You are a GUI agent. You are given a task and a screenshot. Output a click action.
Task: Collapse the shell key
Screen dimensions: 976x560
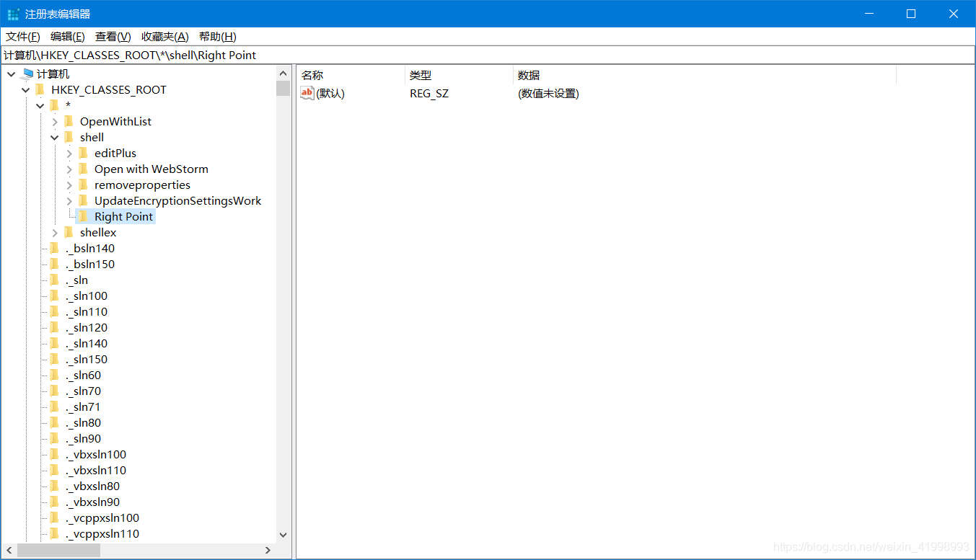[55, 137]
